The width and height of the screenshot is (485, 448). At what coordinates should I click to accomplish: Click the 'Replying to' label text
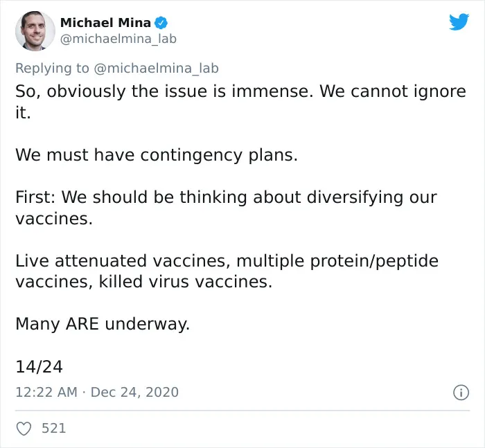(x=52, y=69)
